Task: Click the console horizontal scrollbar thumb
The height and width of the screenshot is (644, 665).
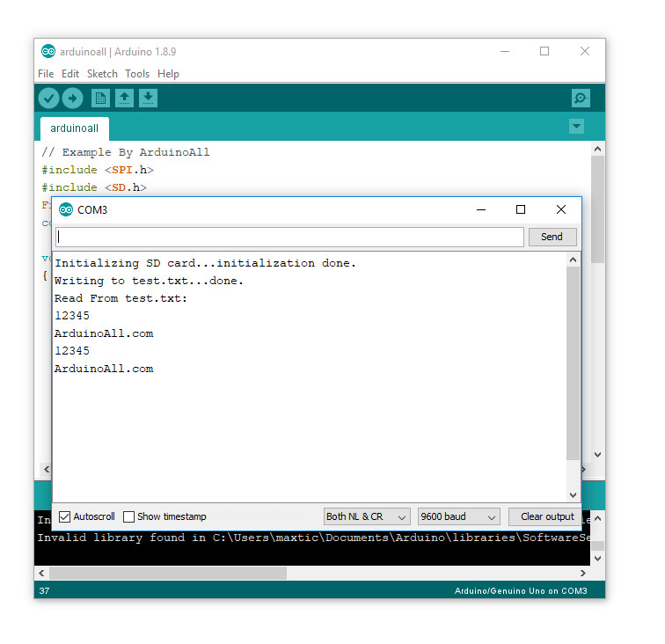Action: coord(168,573)
